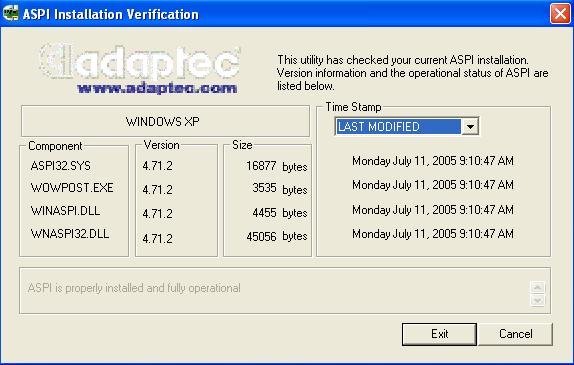
Task: Click the Exit button
Action: pyautogui.click(x=439, y=334)
